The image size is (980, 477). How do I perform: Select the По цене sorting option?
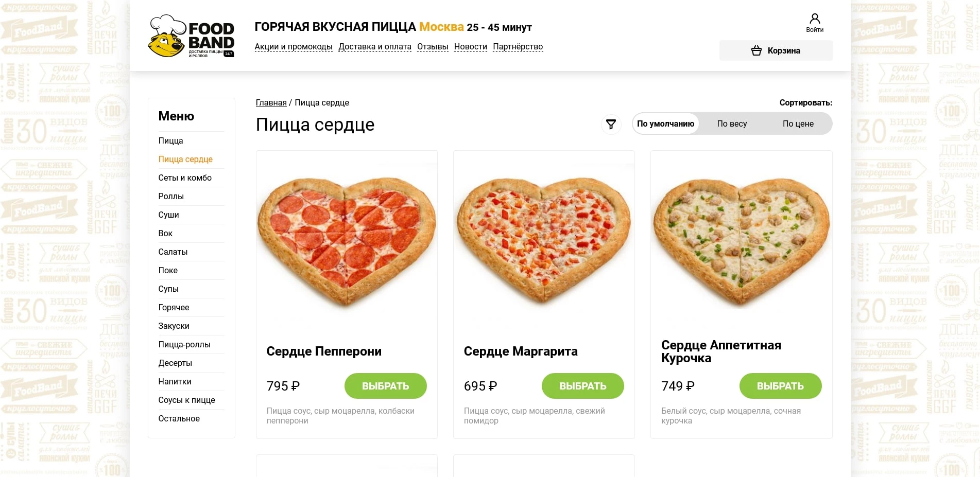coord(798,123)
